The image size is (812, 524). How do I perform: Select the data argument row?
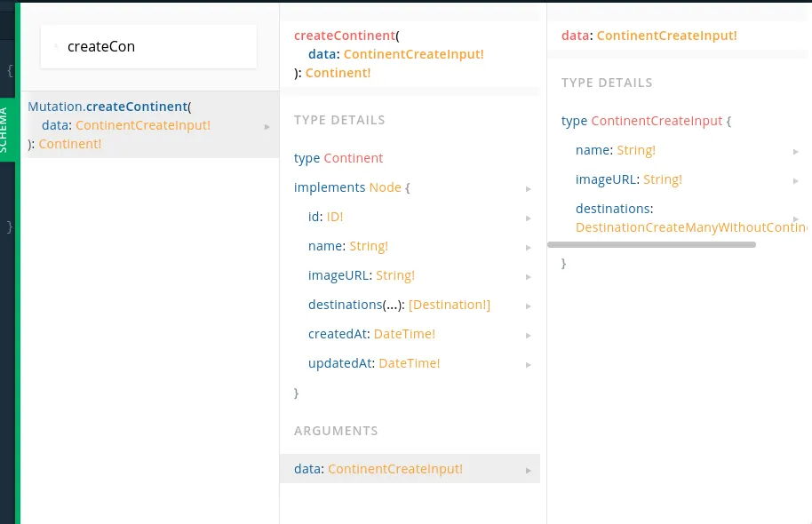tap(409, 469)
